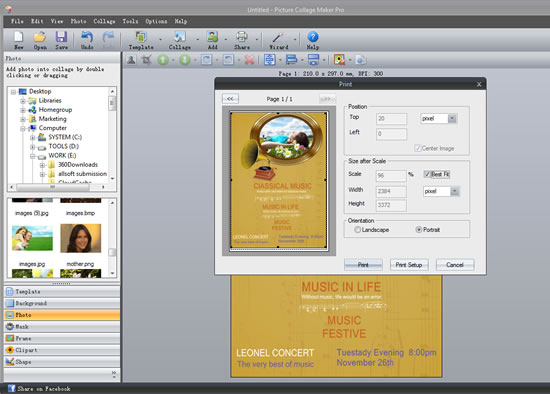
Task: Click the left-align objects icon
Action: (x=291, y=60)
